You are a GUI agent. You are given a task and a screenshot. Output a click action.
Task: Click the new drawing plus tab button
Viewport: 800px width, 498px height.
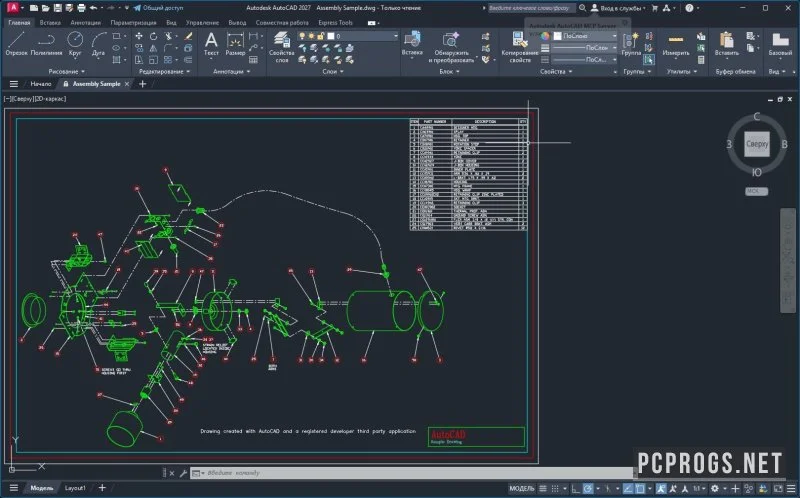click(142, 84)
